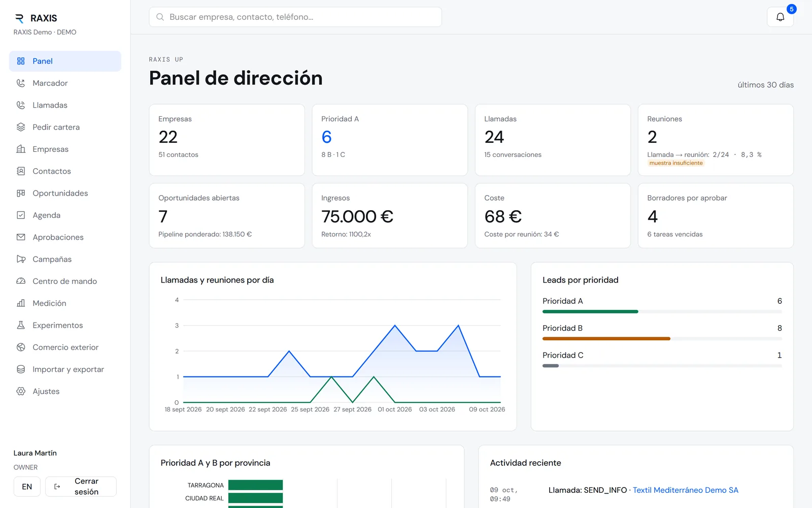Click the Ingresos 75.000 € card
The height and width of the screenshot is (508, 812).
[390, 216]
